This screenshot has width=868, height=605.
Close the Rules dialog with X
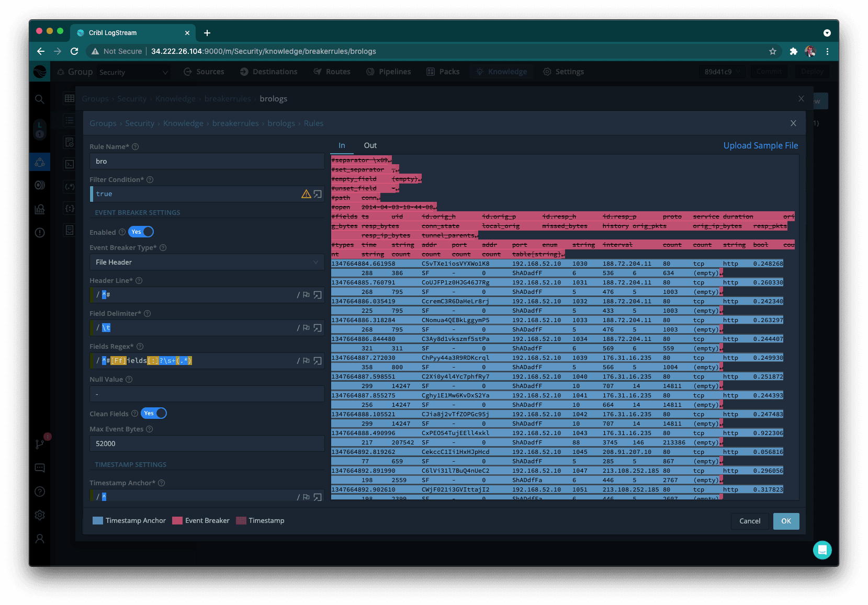[x=793, y=123]
